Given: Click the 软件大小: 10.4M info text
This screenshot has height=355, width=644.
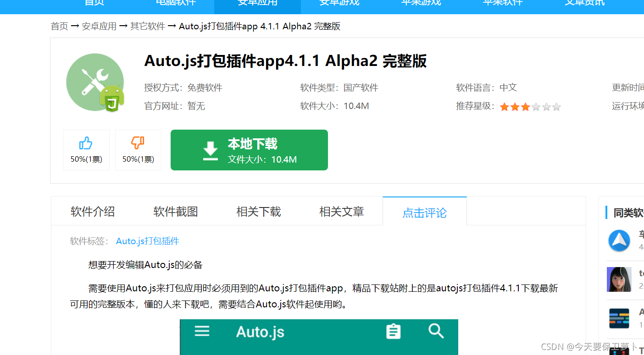Looking at the screenshot, I should 334,106.
